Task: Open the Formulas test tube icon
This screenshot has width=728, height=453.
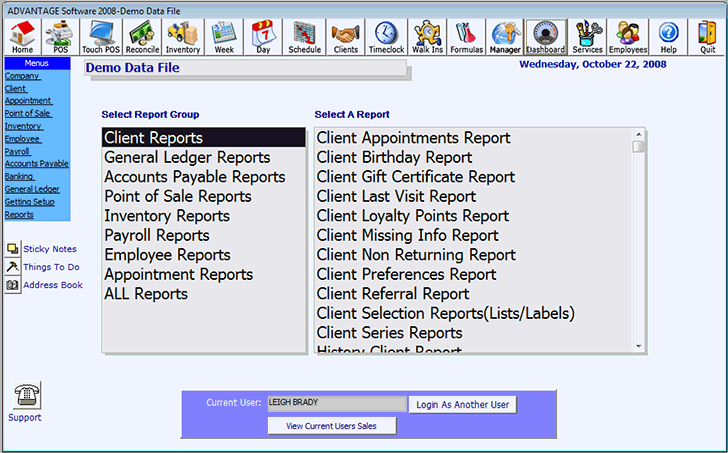Action: (x=466, y=37)
